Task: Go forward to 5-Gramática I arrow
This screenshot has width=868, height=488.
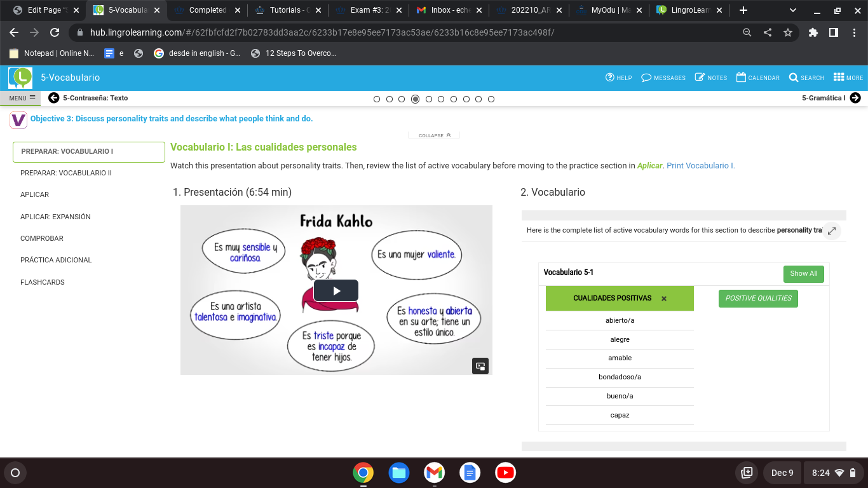Action: (x=855, y=98)
